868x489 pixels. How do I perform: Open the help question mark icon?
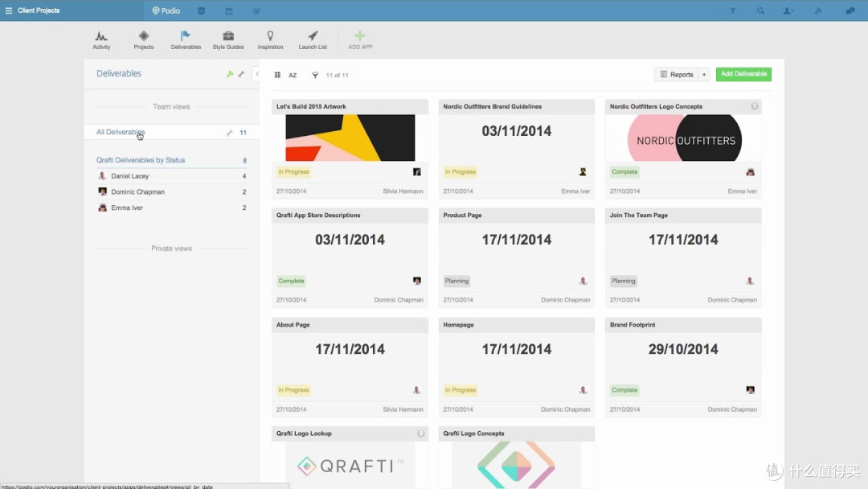pos(732,10)
